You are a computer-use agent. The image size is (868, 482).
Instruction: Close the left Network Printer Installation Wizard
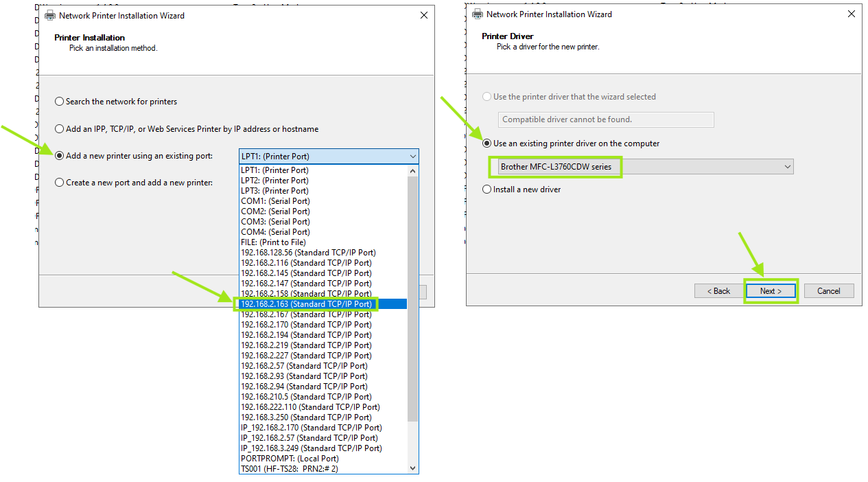423,15
